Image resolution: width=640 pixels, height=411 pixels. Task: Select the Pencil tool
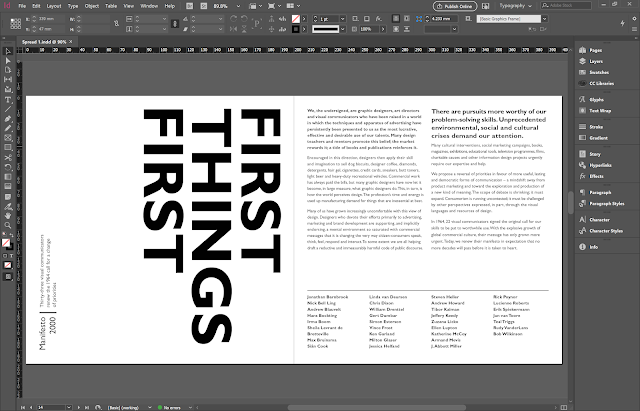8,128
